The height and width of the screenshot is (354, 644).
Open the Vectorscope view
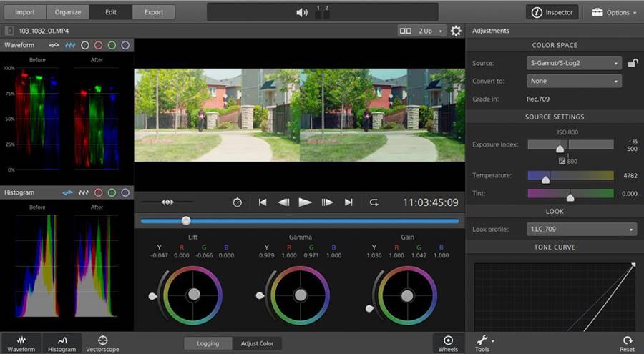103,343
